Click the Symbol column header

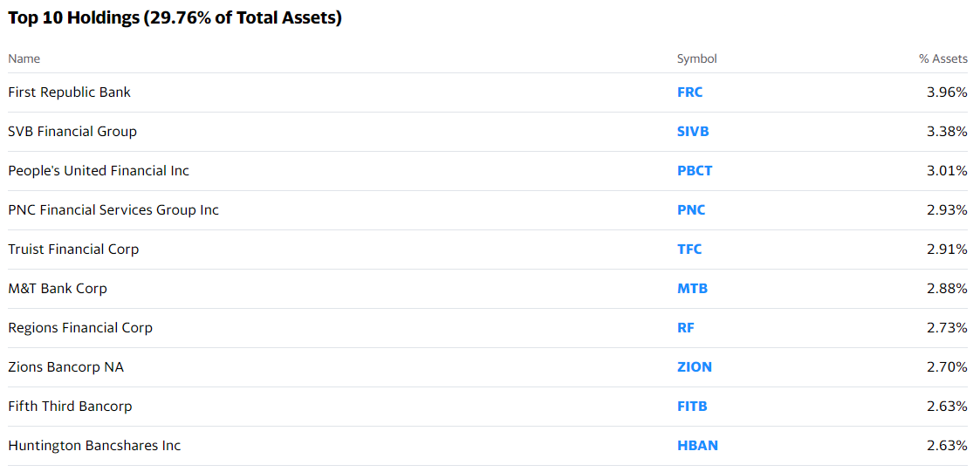(x=697, y=58)
